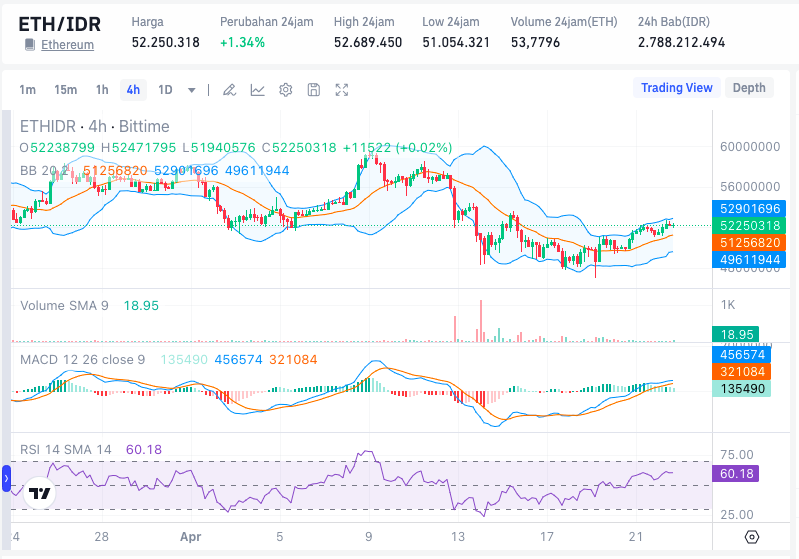
Task: Click the orange 51256820 price label
Action: [x=749, y=243]
